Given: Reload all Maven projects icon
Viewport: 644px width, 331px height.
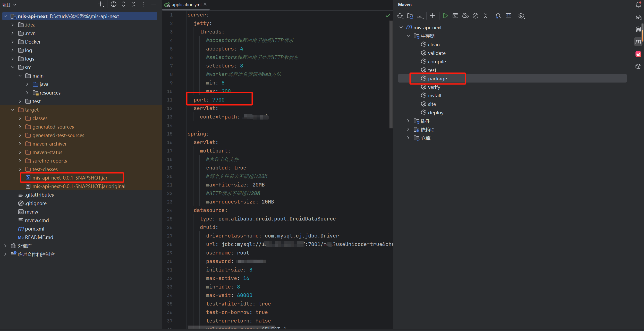Looking at the screenshot, I should click(400, 16).
